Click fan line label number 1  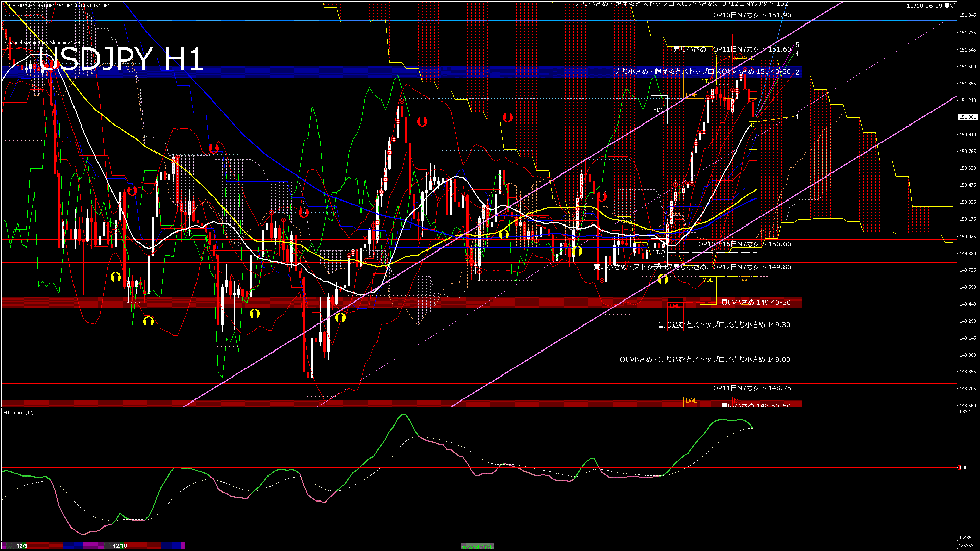[x=797, y=117]
